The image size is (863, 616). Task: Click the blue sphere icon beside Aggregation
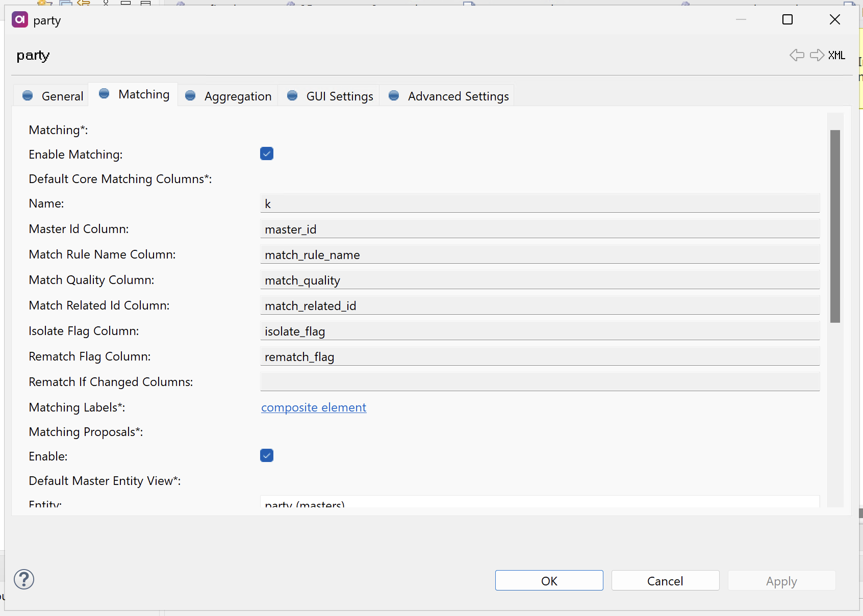(x=190, y=96)
